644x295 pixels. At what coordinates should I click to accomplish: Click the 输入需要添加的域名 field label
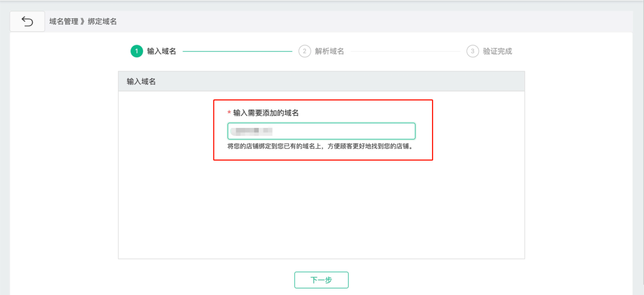point(266,113)
